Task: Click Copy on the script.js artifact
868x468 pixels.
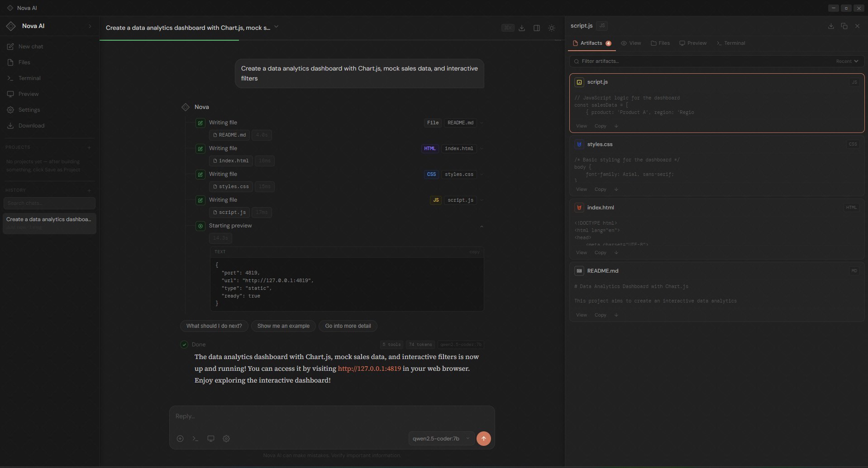Action: (x=601, y=126)
